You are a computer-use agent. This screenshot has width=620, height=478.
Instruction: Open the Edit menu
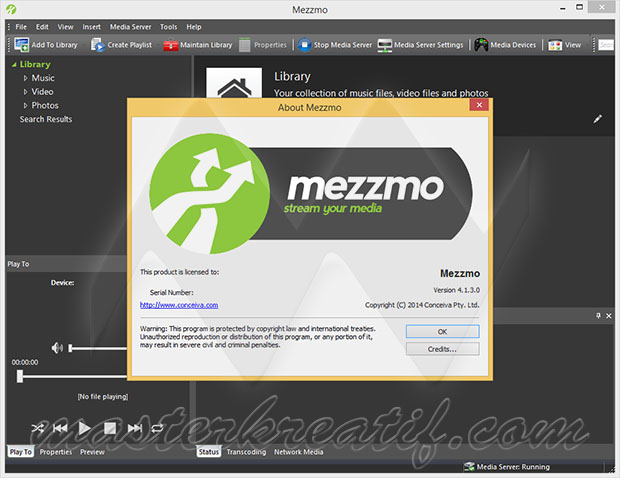42,27
